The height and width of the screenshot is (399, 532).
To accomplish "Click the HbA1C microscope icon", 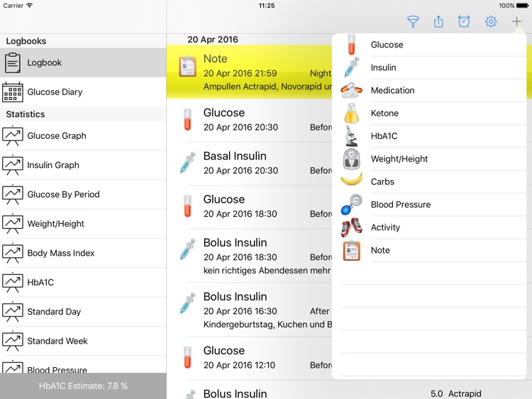I will click(352, 136).
